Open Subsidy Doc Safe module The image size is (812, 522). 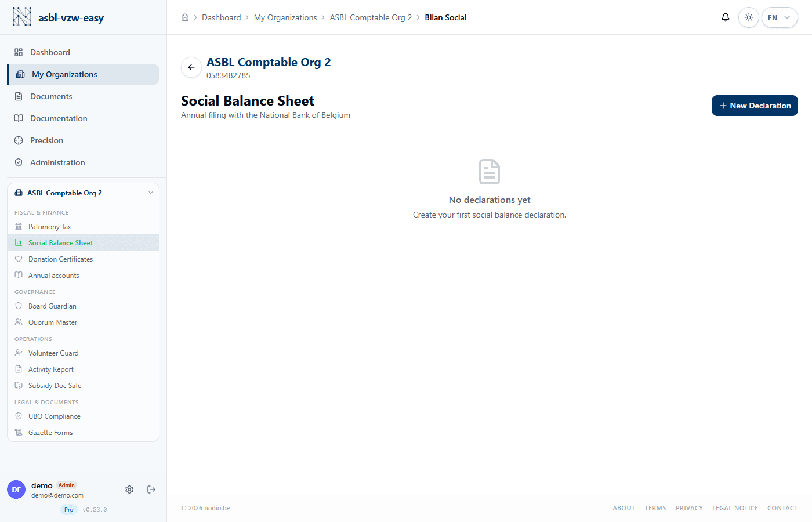tap(83, 386)
